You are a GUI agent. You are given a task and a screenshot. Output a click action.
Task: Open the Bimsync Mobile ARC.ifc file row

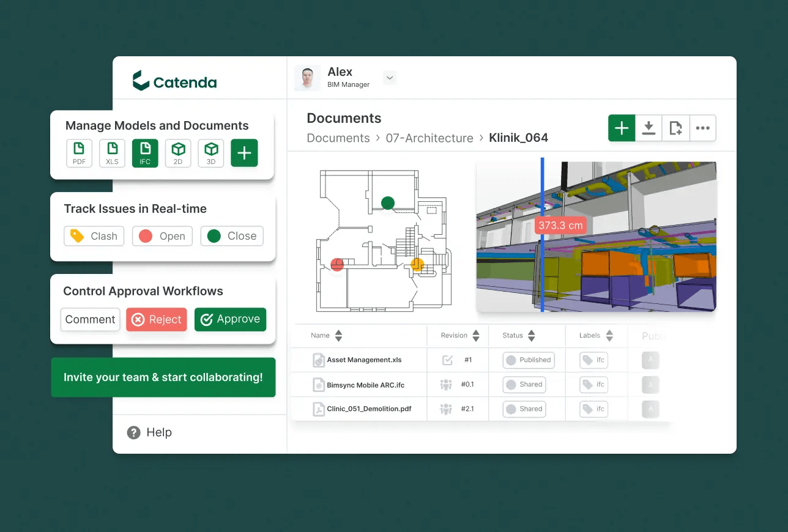tap(365, 385)
